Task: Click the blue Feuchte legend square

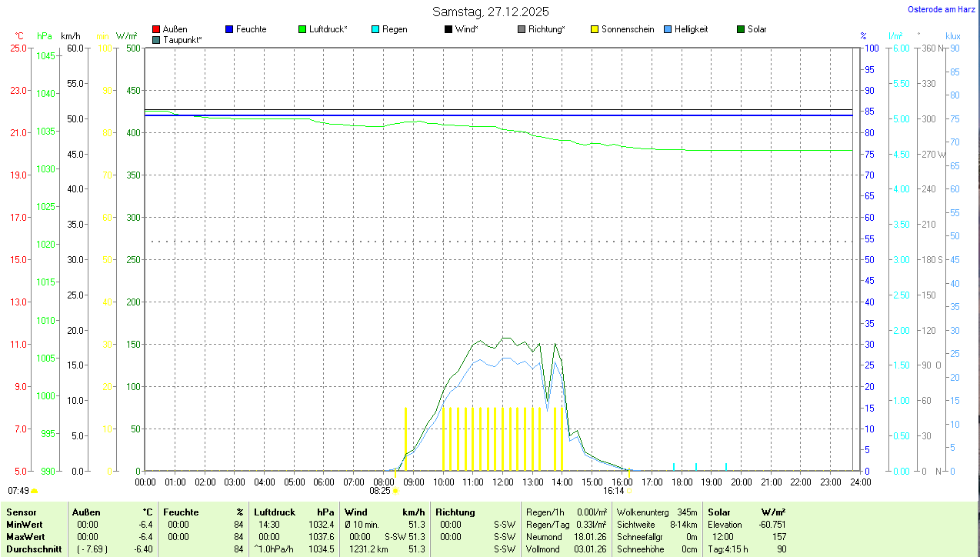Action: pyautogui.click(x=229, y=29)
